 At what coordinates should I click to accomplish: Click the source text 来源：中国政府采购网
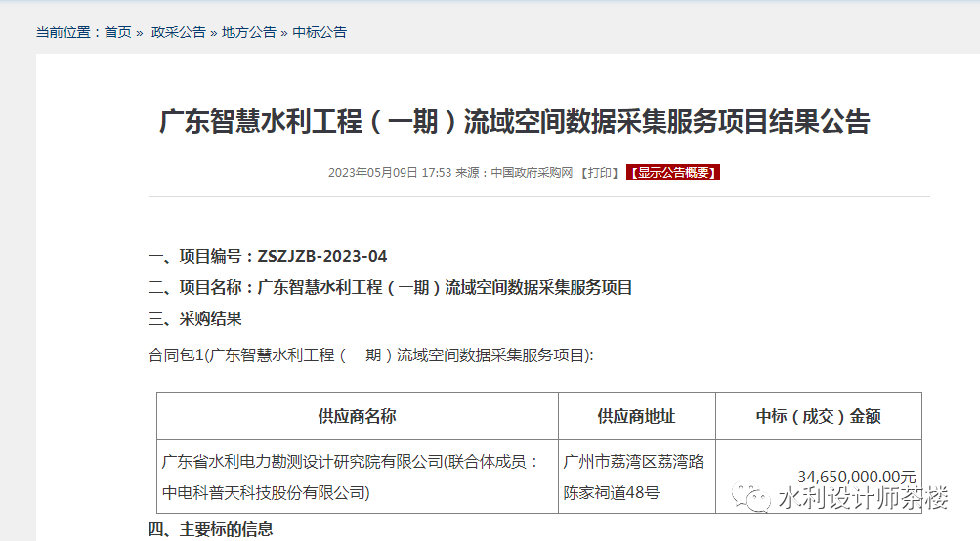click(514, 173)
